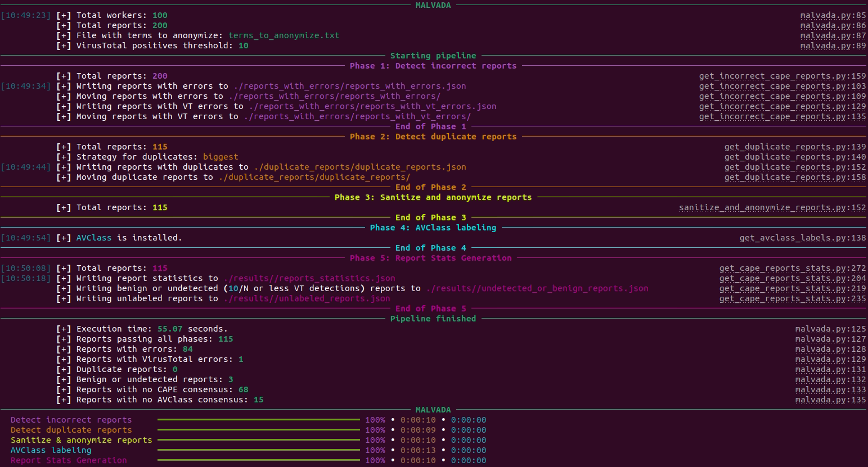The width and height of the screenshot is (868, 467).
Task: Click the 0:00:09 elapsed time for duplicate reports
Action: pyautogui.click(x=418, y=430)
